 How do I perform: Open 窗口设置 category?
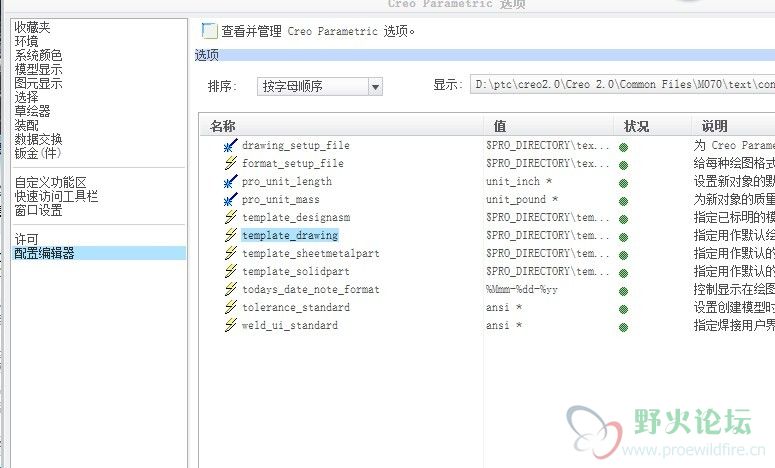(38, 211)
